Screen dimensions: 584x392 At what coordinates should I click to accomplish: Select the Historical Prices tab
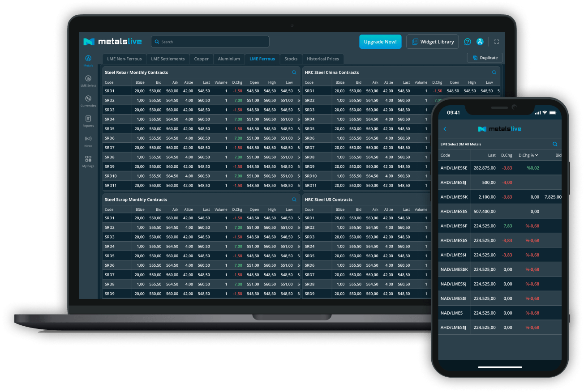[322, 59]
